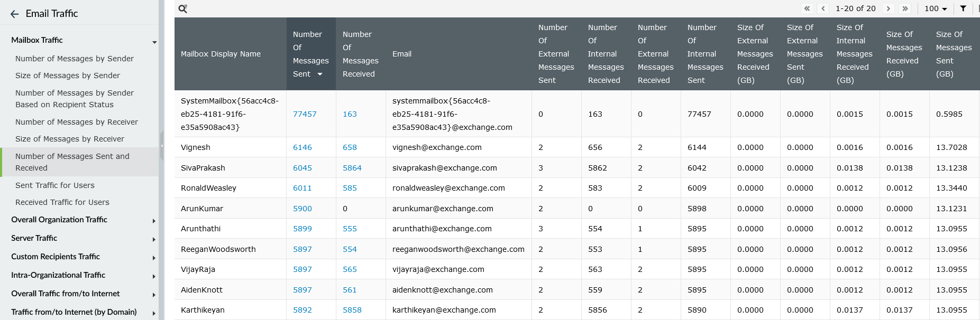The height and width of the screenshot is (320, 980).
Task: Open the rows-per-page 100 dropdown
Action: [x=936, y=8]
